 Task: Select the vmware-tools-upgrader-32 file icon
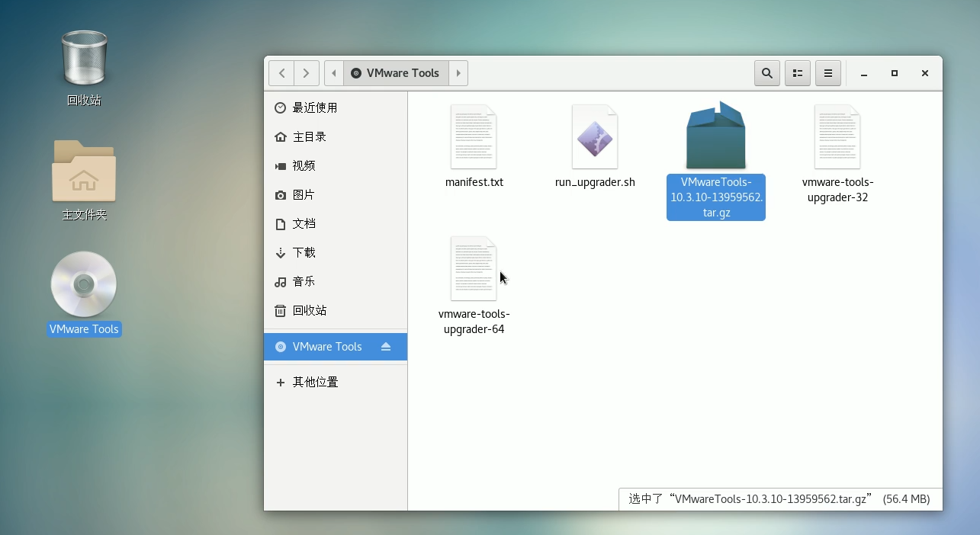click(837, 136)
